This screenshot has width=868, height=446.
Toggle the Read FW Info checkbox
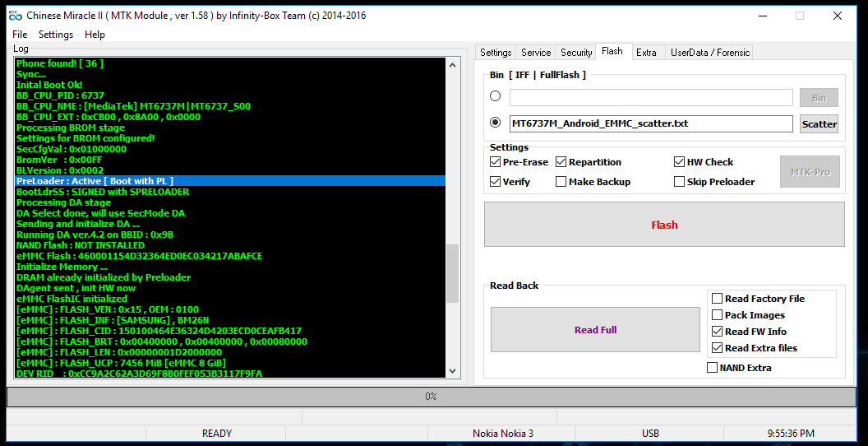coord(717,332)
